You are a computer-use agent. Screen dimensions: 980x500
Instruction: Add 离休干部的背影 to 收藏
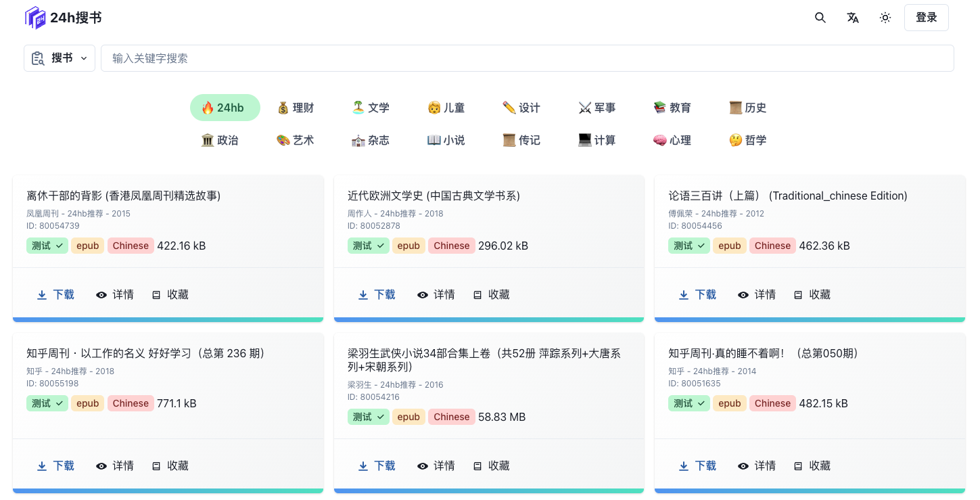(x=170, y=294)
